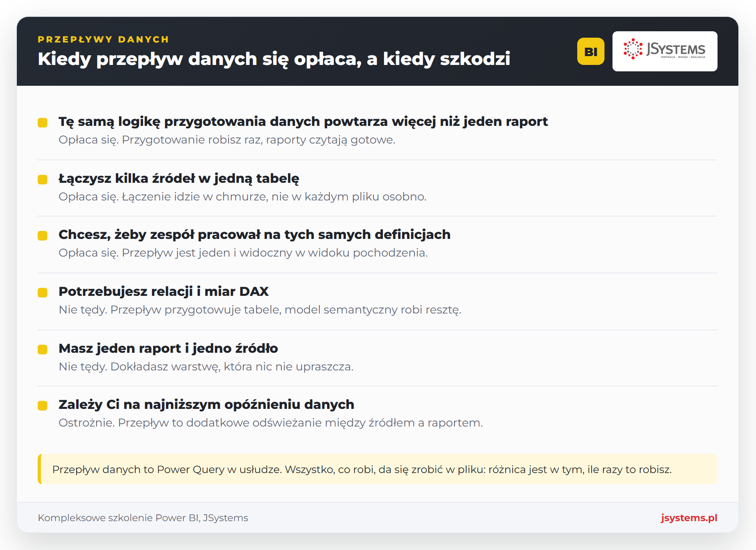The height and width of the screenshot is (550, 756).
Task: Click yellow bullet beside 'Łączysz kilka źródeł'
Action: [x=42, y=180]
